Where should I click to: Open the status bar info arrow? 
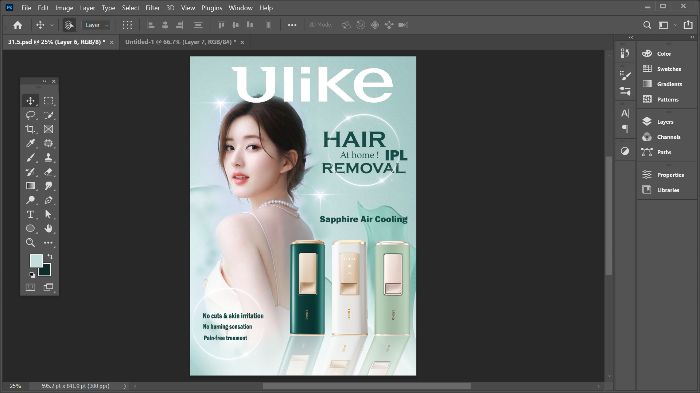tap(125, 386)
